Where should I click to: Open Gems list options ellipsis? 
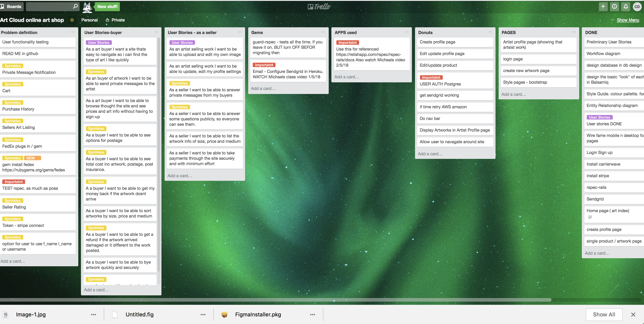323,32
